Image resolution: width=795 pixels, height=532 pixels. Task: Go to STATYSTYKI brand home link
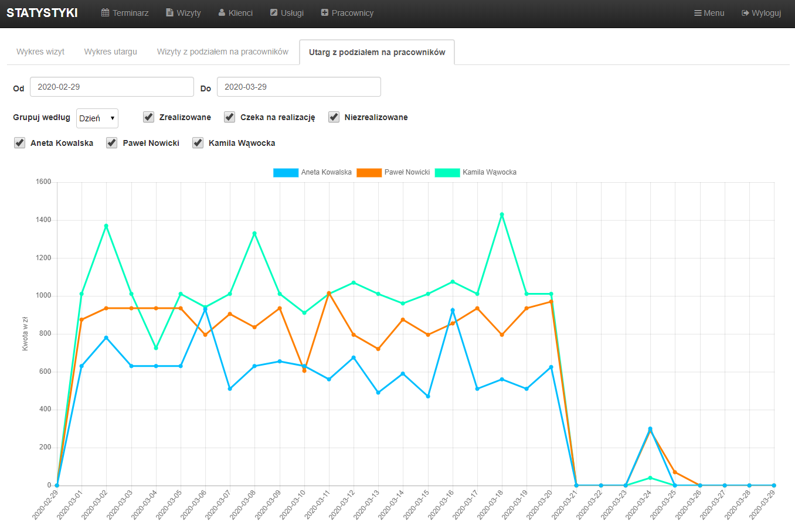pos(42,13)
